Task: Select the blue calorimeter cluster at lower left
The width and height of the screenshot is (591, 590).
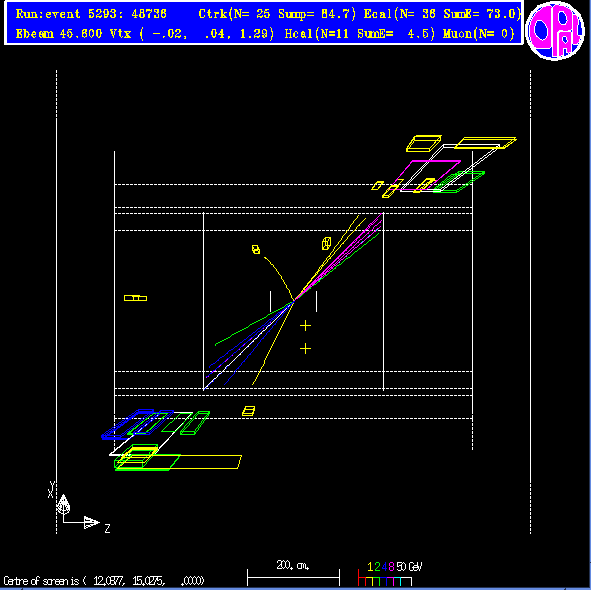Action: pyautogui.click(x=127, y=424)
